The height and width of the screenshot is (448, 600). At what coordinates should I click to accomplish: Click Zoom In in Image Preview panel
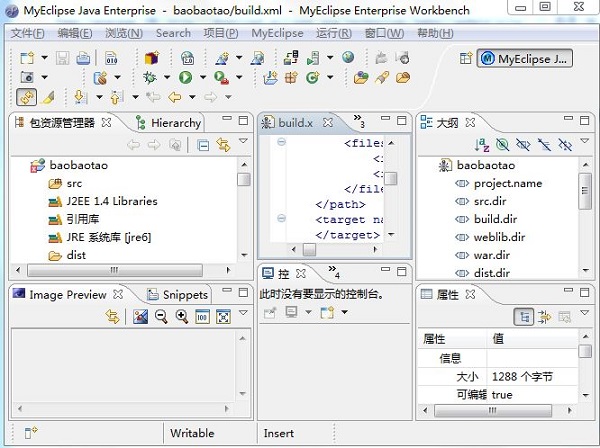tap(181, 316)
